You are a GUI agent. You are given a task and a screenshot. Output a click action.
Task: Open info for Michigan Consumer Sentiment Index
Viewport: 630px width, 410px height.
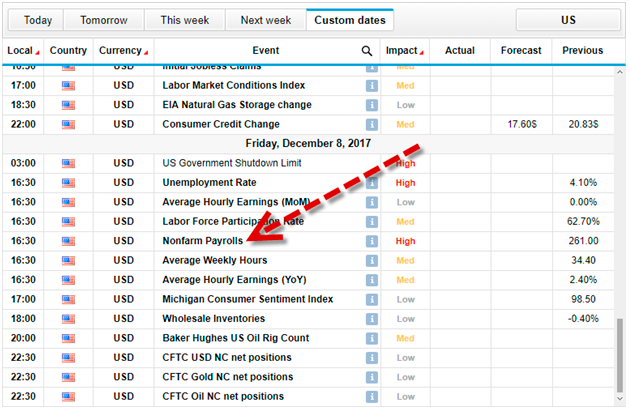coord(372,299)
